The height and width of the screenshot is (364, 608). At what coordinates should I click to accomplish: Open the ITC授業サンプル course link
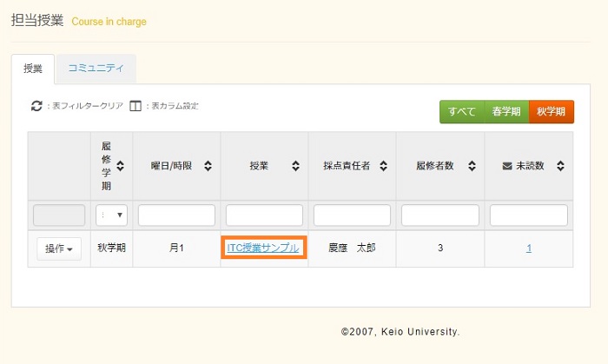(x=263, y=248)
